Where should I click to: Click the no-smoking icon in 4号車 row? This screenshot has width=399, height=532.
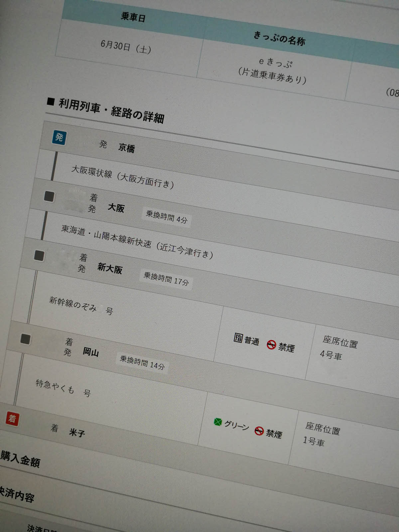(271, 345)
